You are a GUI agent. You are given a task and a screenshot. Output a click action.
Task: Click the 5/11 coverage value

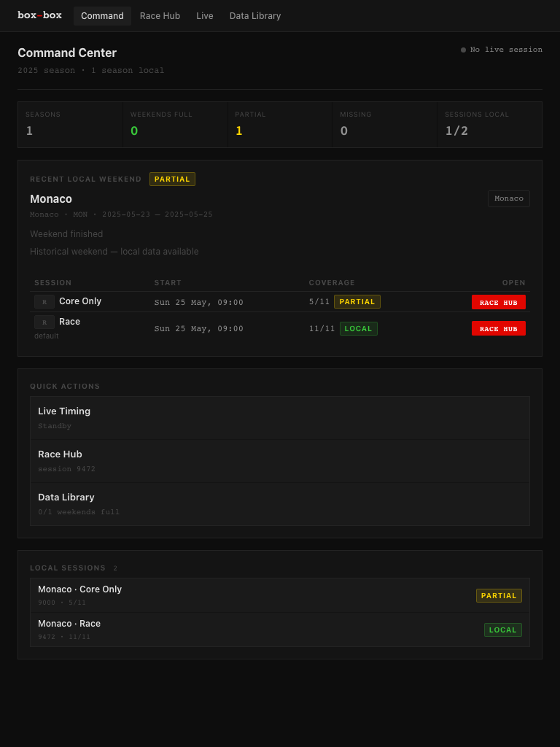click(x=319, y=301)
